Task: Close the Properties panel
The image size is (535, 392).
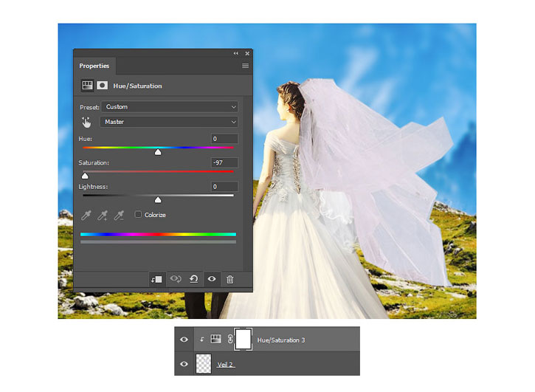Action: (247, 53)
